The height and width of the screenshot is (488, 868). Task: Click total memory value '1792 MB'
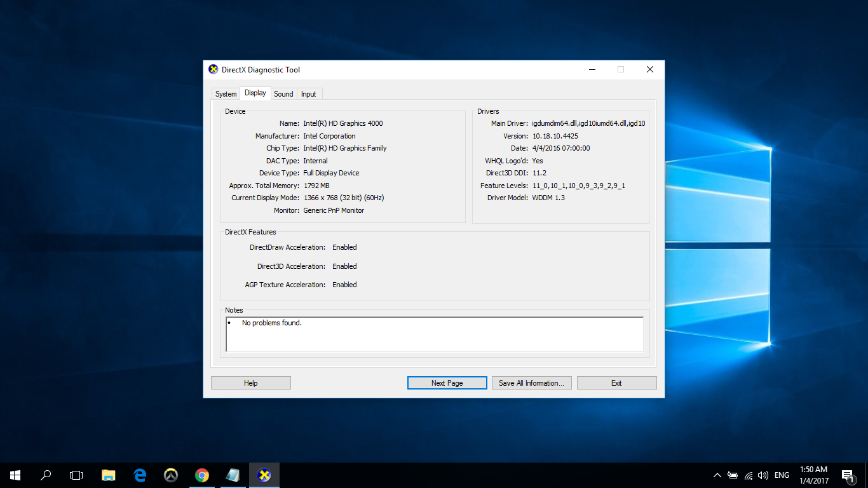click(x=316, y=186)
